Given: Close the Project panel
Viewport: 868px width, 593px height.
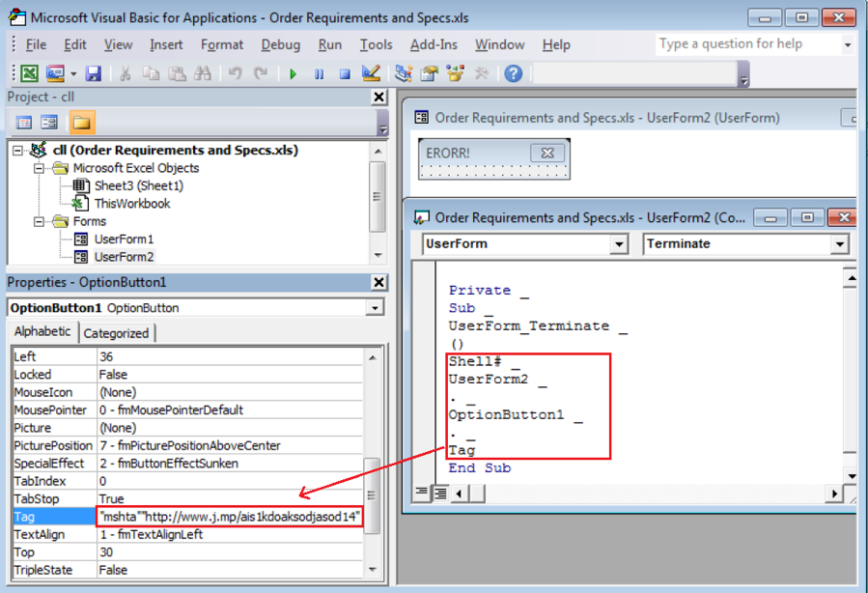Looking at the screenshot, I should coord(378,97).
